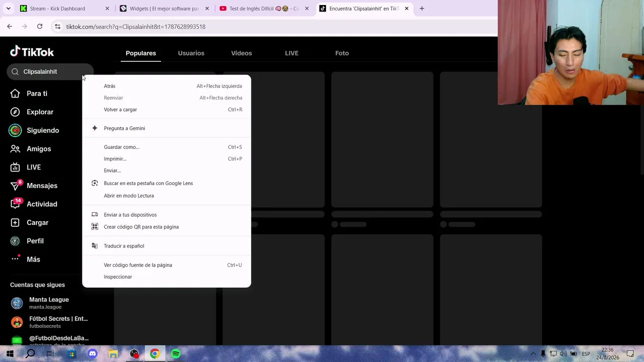This screenshot has height=362, width=644.
Task: Open Microsoft Store from taskbar
Action: 71,354
